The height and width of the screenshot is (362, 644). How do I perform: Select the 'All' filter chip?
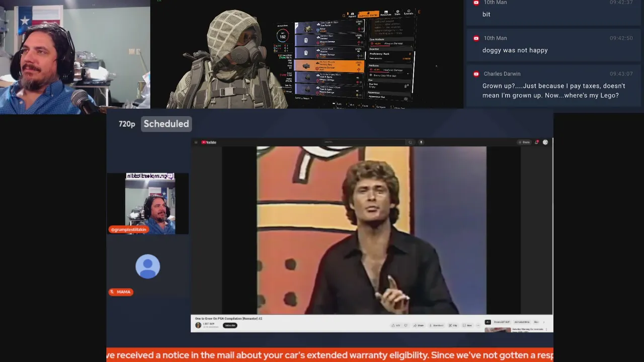tap(488, 322)
